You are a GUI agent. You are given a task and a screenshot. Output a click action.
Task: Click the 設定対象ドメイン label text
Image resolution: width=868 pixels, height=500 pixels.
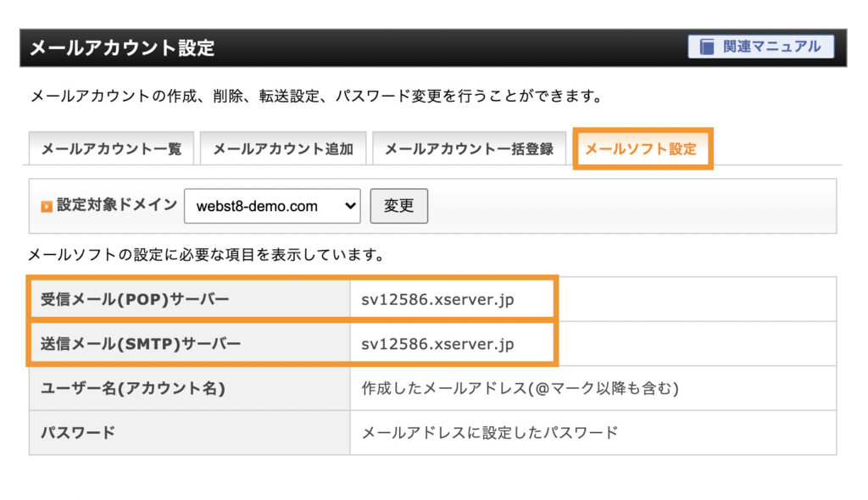[117, 205]
